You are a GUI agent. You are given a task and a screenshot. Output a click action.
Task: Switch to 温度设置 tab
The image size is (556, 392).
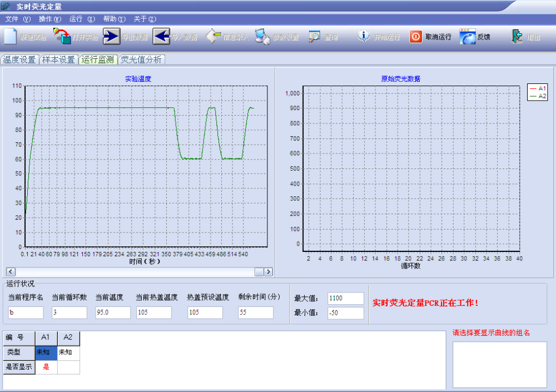coord(19,59)
